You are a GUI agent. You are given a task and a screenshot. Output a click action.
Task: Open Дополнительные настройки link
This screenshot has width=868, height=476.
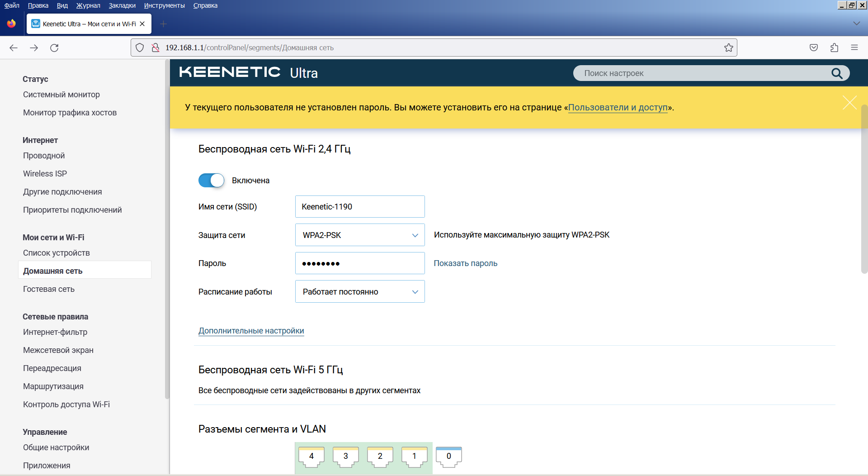[251, 331]
